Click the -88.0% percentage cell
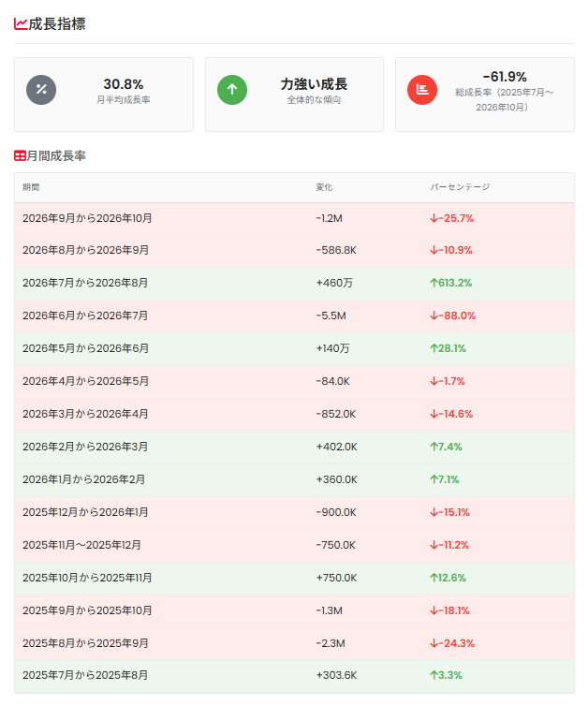This screenshot has width=588, height=720. pos(452,316)
